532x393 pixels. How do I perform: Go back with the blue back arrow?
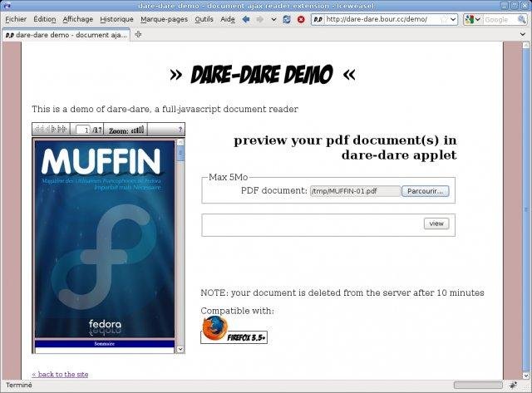(246, 19)
